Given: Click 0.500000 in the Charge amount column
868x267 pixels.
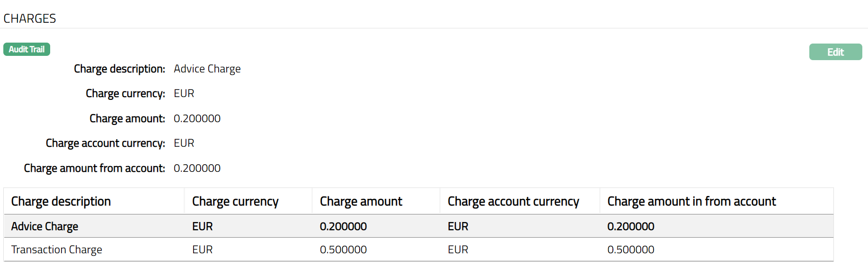Looking at the screenshot, I should [x=343, y=249].
